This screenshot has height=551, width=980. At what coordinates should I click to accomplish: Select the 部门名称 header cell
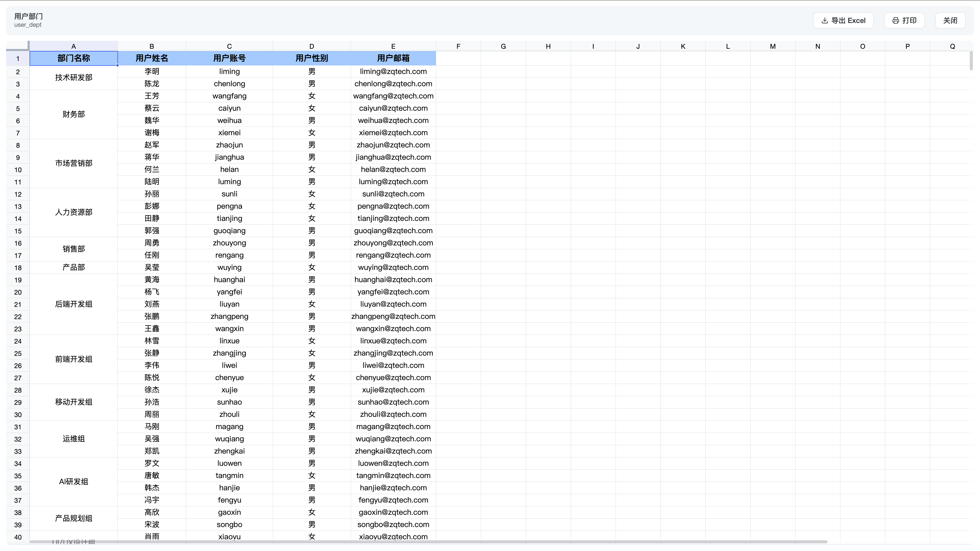pos(74,58)
